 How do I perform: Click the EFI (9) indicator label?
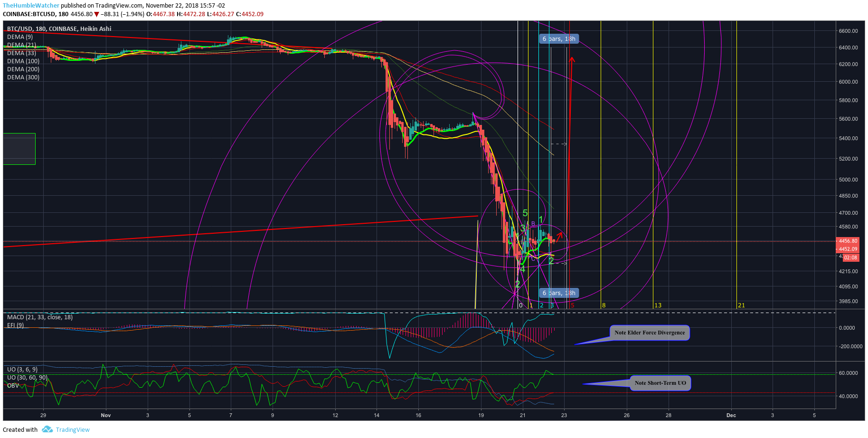[x=15, y=325]
